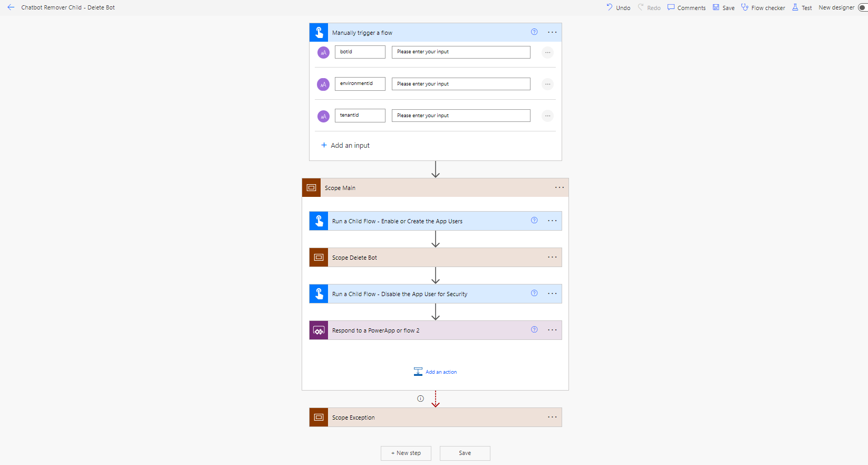
Task: Start a Test of the flow
Action: [x=802, y=7]
